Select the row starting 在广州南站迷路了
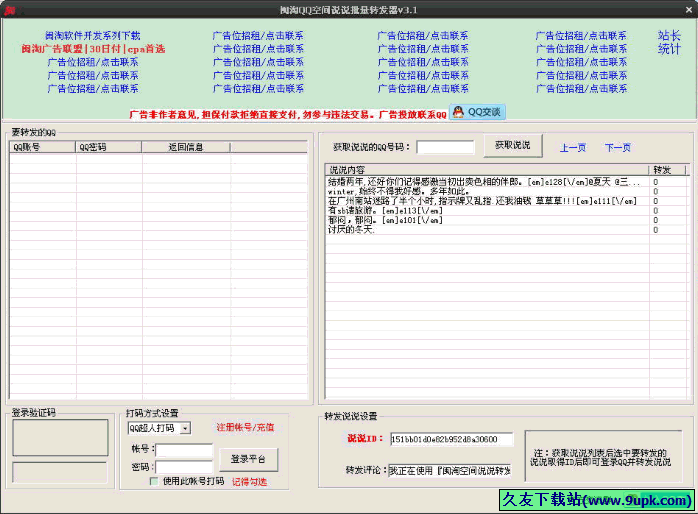Viewport: 698px width, 514px height. click(506, 201)
